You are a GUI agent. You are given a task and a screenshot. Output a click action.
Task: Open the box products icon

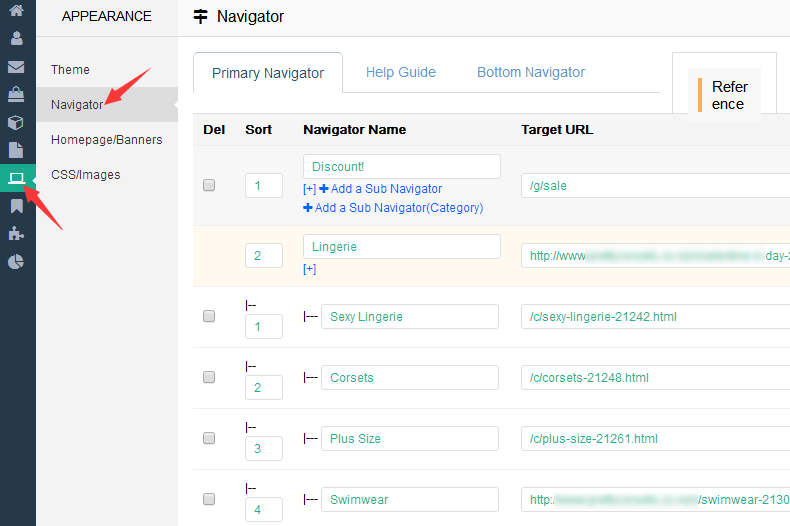[16, 123]
